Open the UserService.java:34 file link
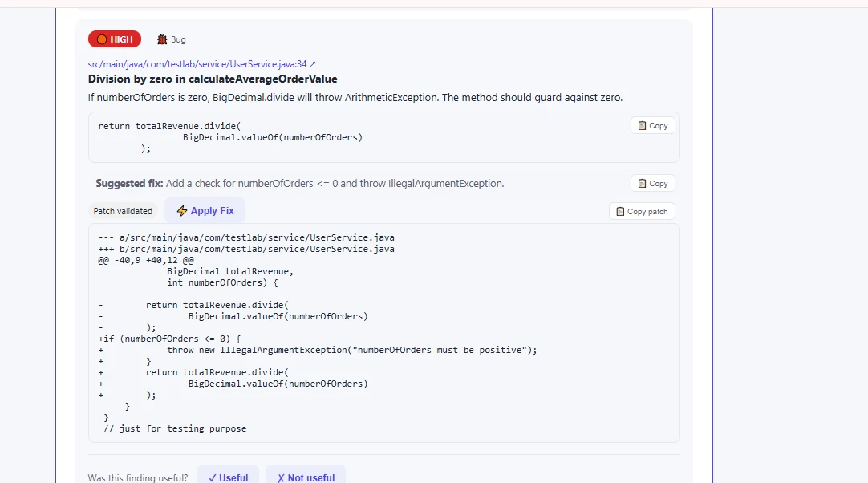Viewport: 868px width, 483px height. tap(197, 63)
